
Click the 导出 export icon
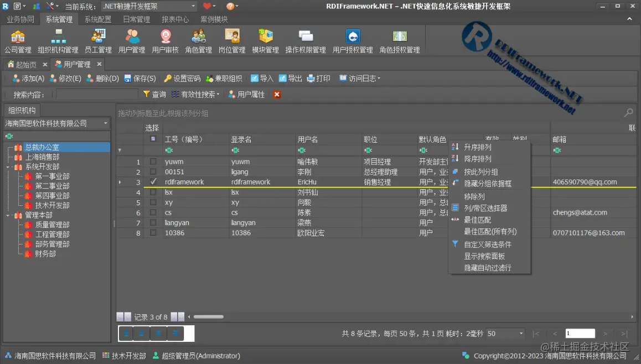[x=283, y=78]
